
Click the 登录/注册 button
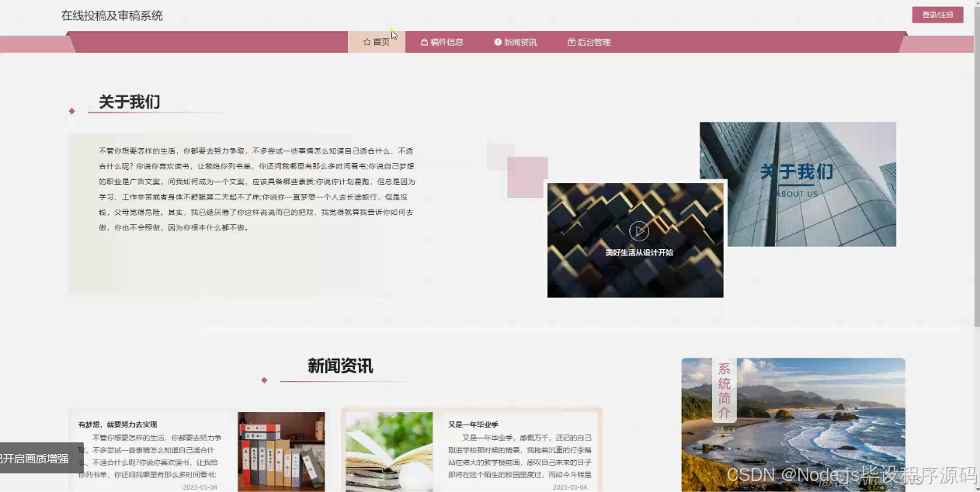coord(937,14)
